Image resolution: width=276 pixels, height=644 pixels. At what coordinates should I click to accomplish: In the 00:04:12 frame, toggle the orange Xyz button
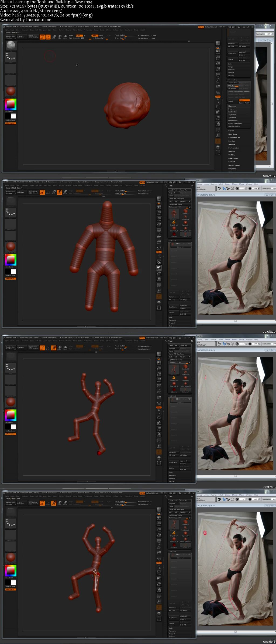218,97
